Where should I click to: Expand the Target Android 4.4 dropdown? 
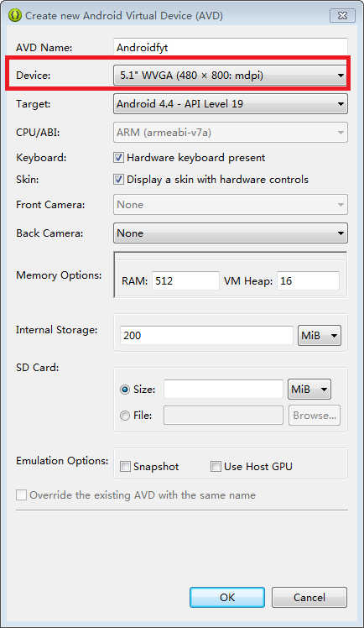click(231, 104)
